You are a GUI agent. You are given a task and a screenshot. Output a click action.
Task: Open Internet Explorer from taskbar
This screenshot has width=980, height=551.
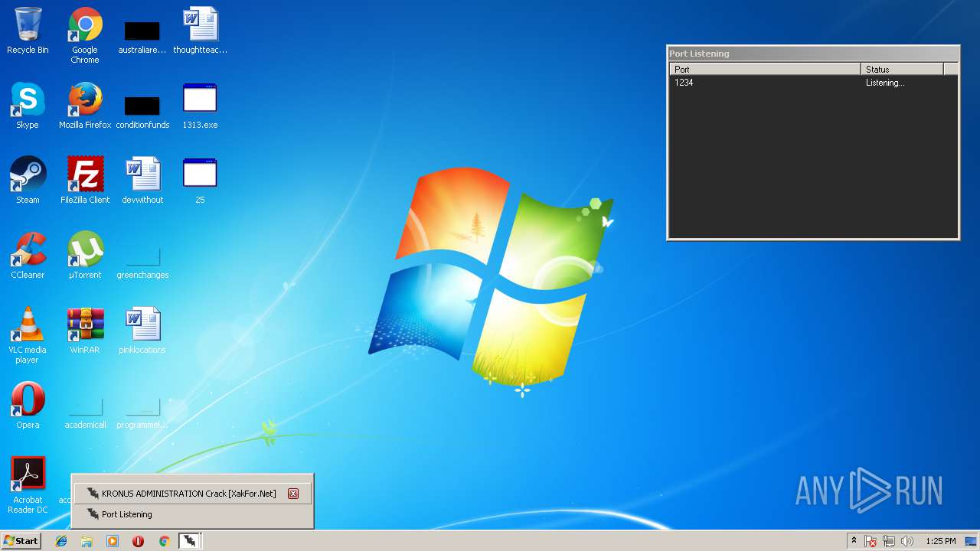point(61,541)
